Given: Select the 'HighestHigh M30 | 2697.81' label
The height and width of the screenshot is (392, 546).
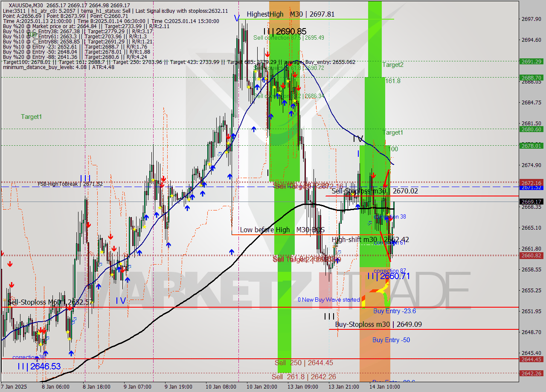Looking at the screenshot, I should coord(290,14).
